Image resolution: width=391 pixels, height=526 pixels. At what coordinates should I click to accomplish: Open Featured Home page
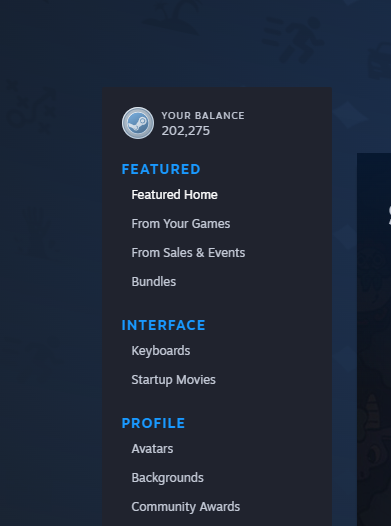coord(174,195)
